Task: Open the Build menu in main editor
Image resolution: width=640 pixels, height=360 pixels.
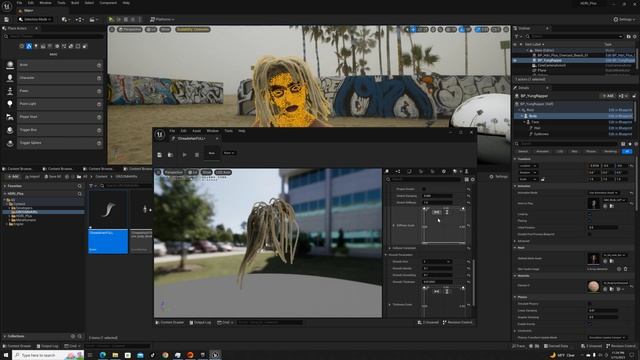Action: pyautogui.click(x=75, y=3)
